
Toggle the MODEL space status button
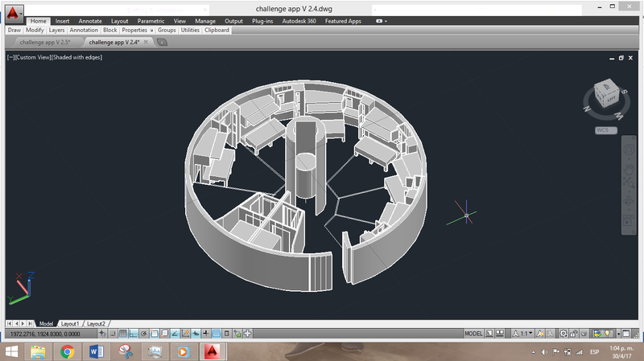pyautogui.click(x=474, y=334)
